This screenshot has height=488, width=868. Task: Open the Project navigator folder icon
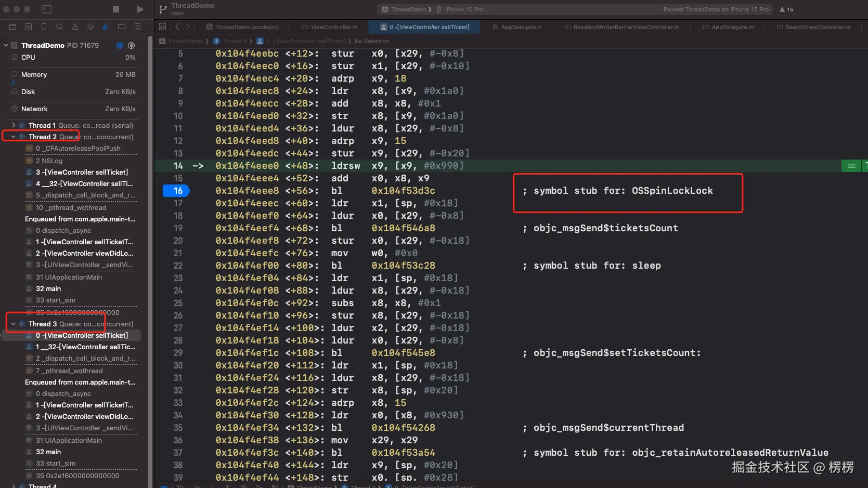point(13,27)
